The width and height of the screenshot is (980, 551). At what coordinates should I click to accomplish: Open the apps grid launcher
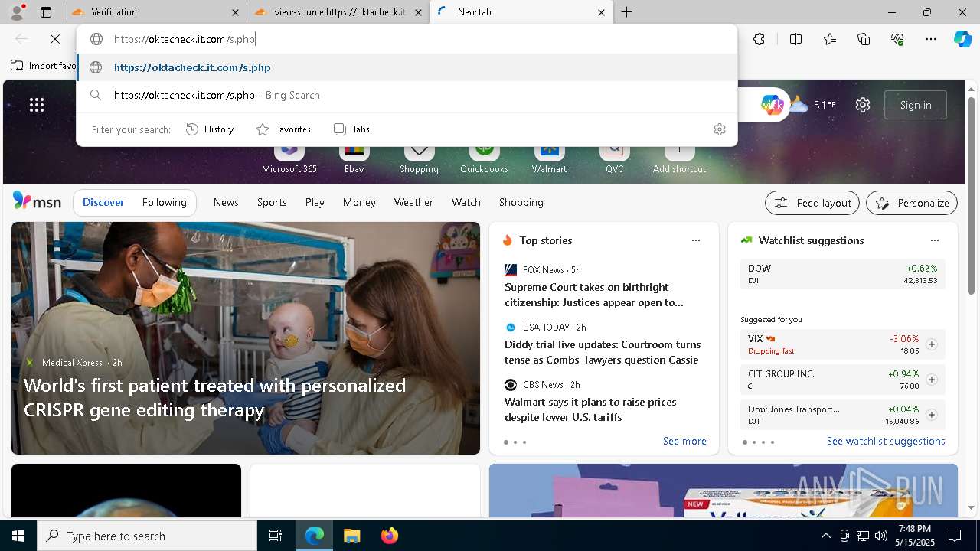point(37,105)
